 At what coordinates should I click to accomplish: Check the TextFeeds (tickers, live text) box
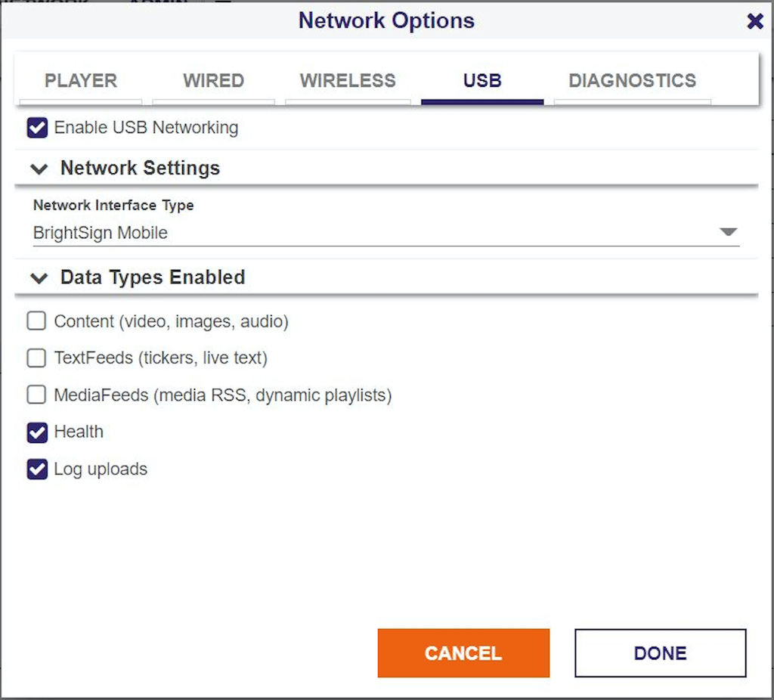tap(37, 358)
